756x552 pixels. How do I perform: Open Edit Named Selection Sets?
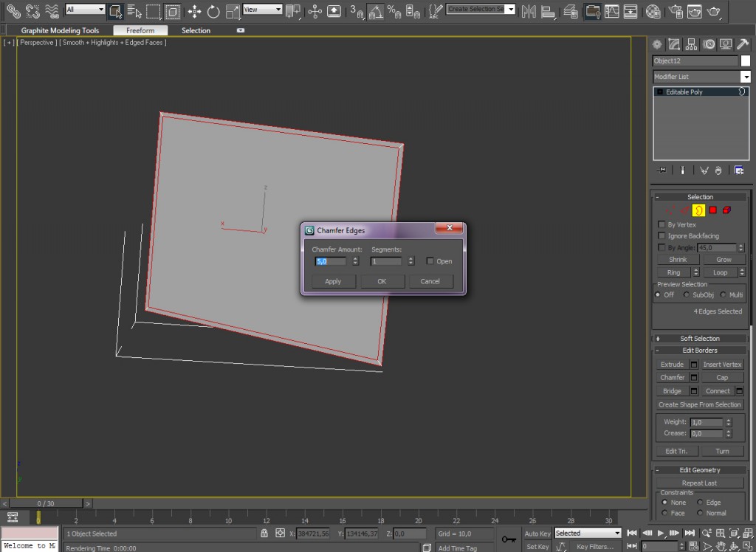pos(436,10)
